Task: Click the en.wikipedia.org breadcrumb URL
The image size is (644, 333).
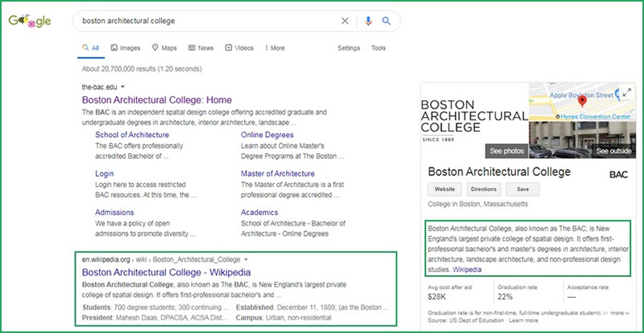Action: (x=161, y=259)
